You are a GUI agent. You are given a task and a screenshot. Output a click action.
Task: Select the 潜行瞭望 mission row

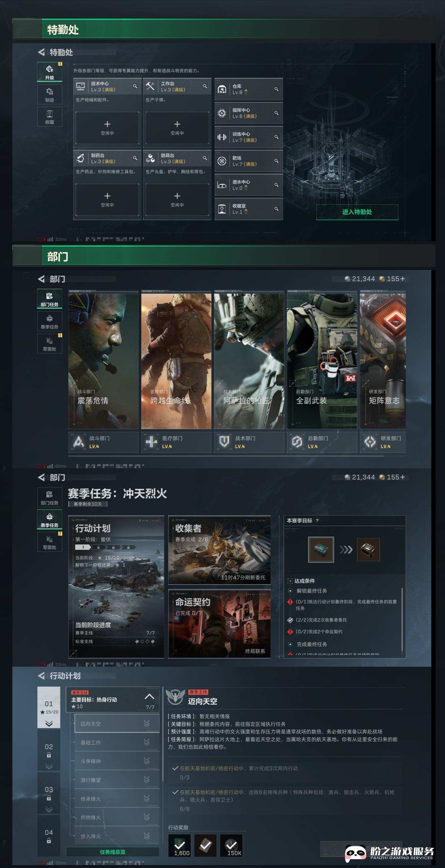[x=117, y=780]
